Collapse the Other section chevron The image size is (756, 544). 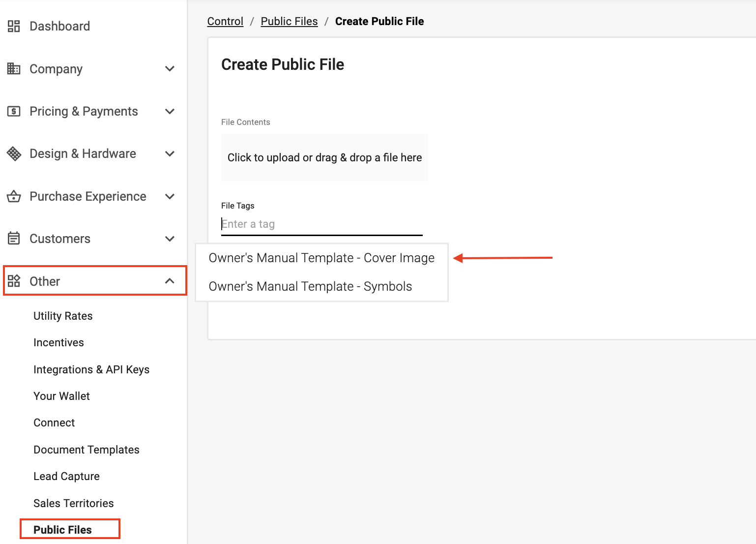click(170, 281)
